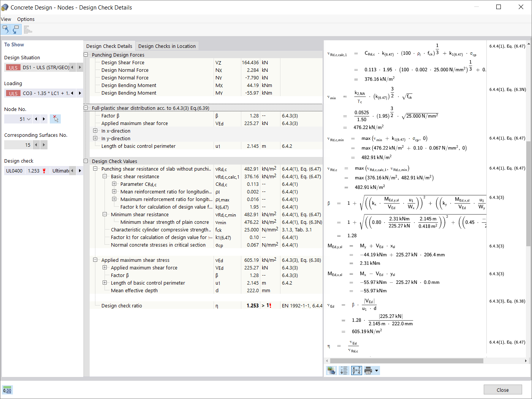Toggle the x/y equation display button

pyautogui.click(x=356, y=370)
